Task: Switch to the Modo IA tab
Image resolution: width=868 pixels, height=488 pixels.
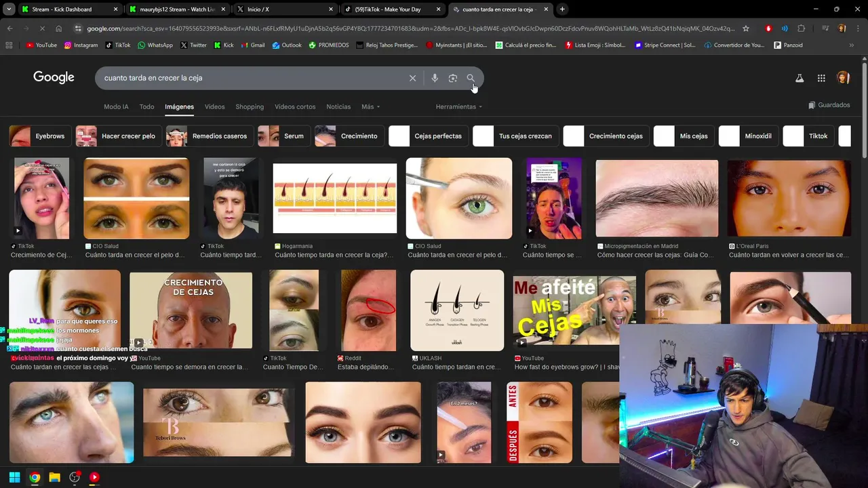Action: pos(116,106)
